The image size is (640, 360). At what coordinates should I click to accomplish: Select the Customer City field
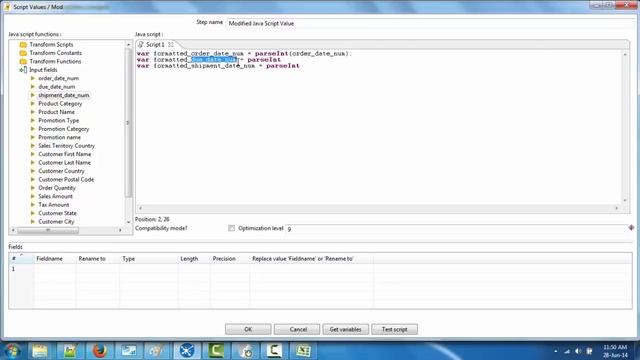(56, 222)
